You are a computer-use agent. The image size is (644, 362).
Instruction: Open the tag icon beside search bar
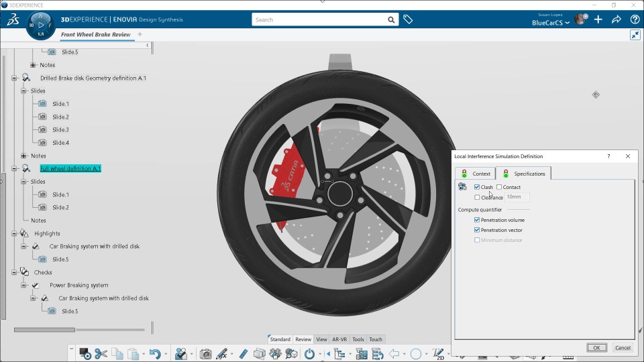point(407,19)
